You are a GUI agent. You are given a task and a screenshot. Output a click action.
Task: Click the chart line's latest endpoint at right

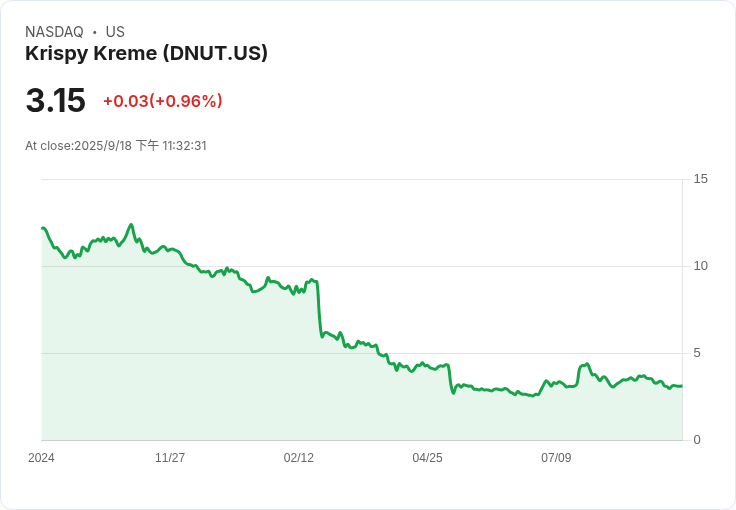click(682, 386)
